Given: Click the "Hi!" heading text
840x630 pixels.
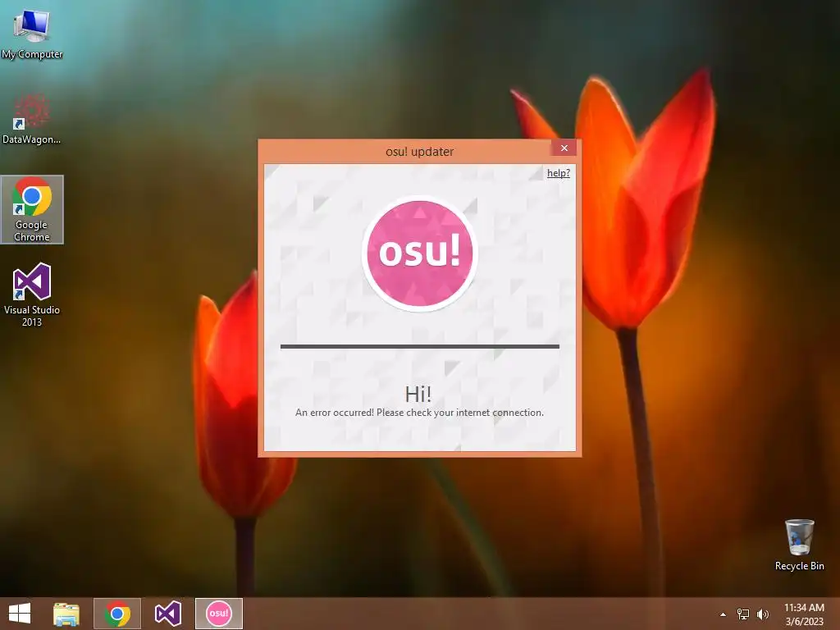Looking at the screenshot, I should [418, 395].
